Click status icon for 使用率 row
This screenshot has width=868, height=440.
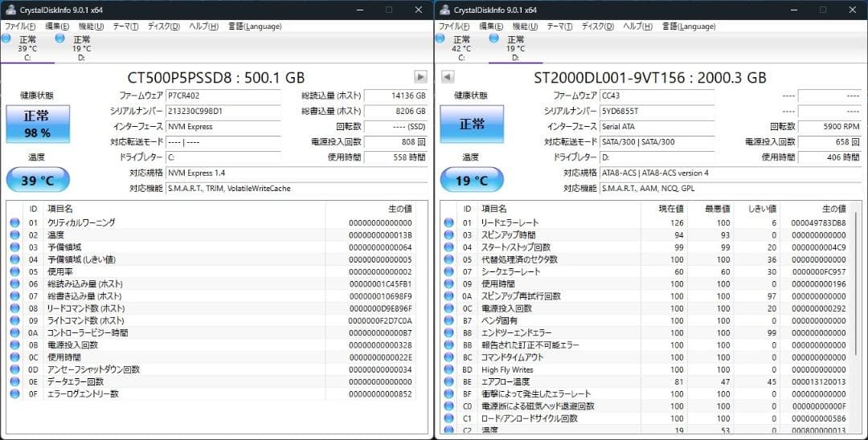[x=15, y=271]
